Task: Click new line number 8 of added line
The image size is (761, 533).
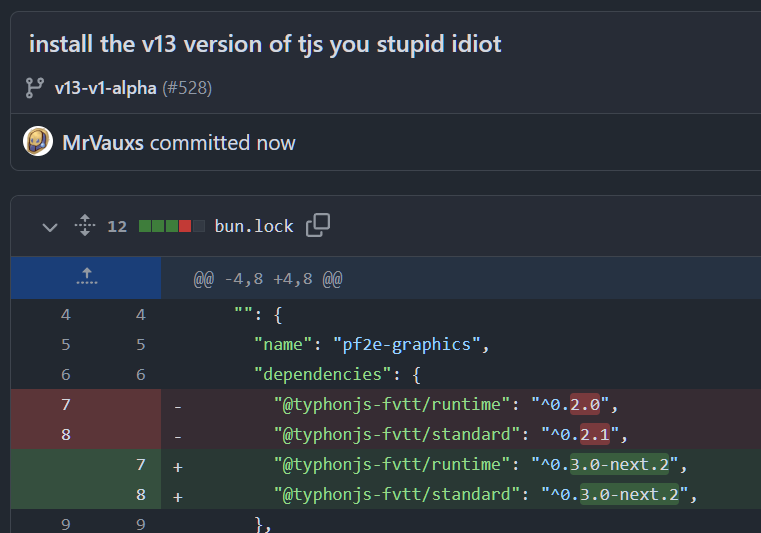Action: coord(141,495)
